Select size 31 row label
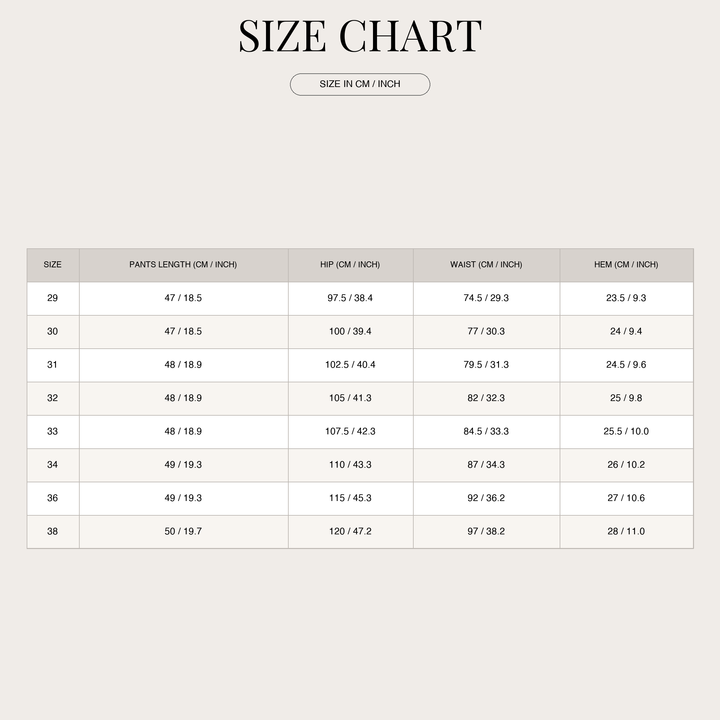 (x=52, y=365)
